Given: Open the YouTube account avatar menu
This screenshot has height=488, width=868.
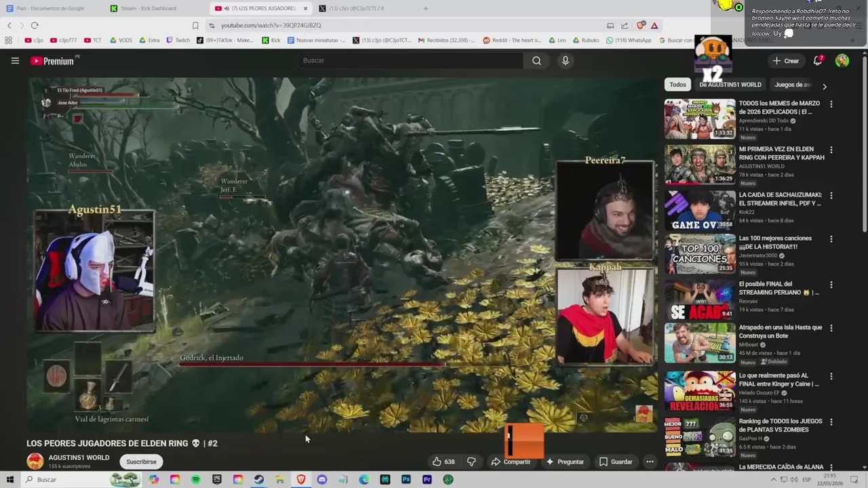Looking at the screenshot, I should pos(842,60).
